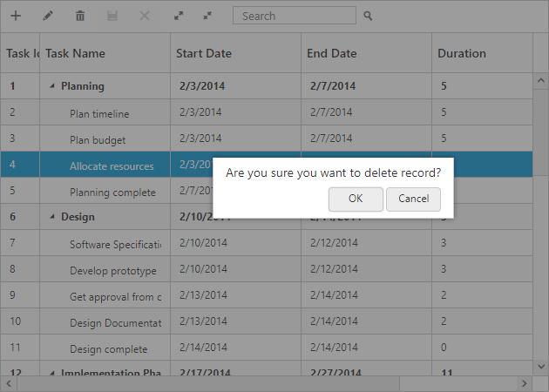
Task: Click the Edit pencil icon
Action: point(48,16)
